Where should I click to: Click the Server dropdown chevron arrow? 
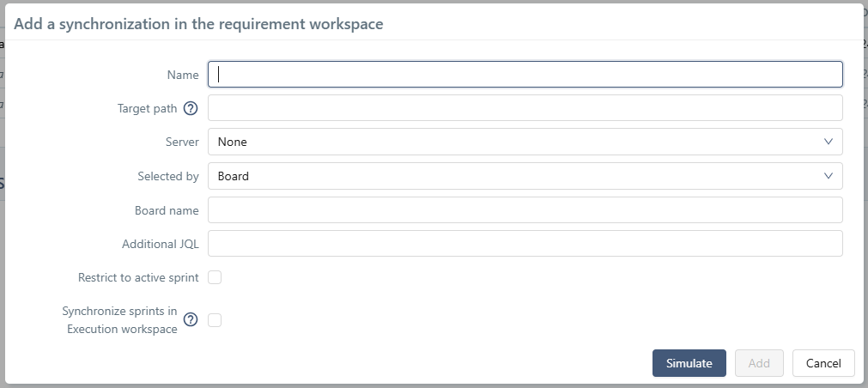click(829, 142)
